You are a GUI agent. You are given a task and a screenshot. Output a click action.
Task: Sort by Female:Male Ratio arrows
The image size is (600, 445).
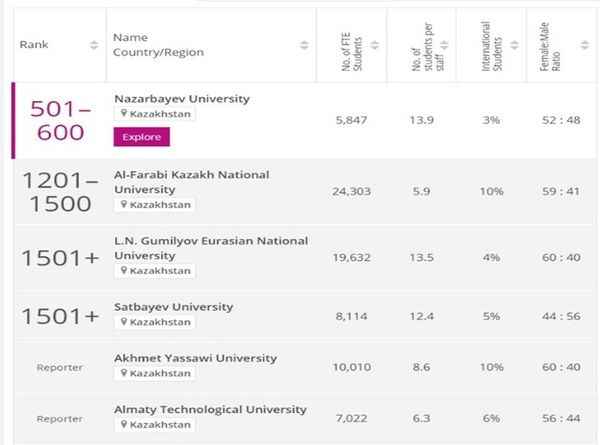coord(585,45)
